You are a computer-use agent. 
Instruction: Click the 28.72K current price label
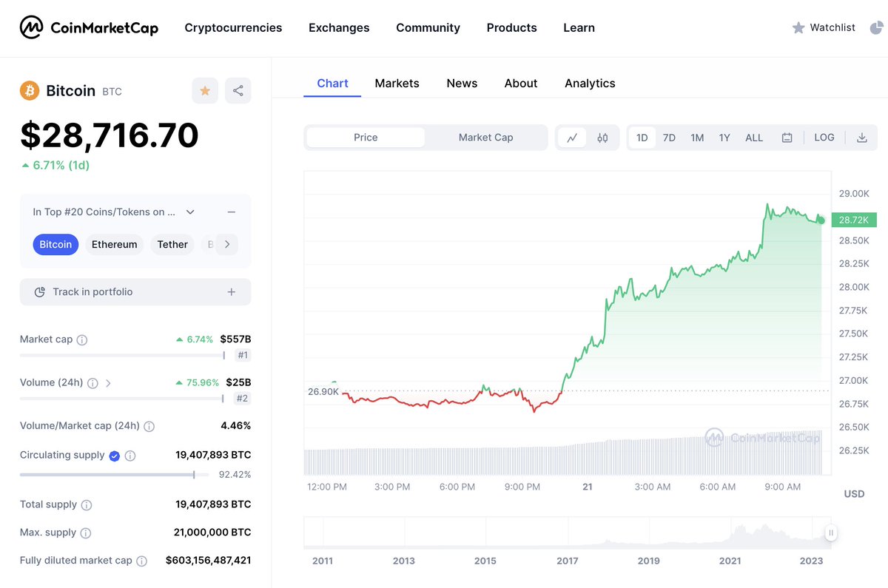click(854, 220)
